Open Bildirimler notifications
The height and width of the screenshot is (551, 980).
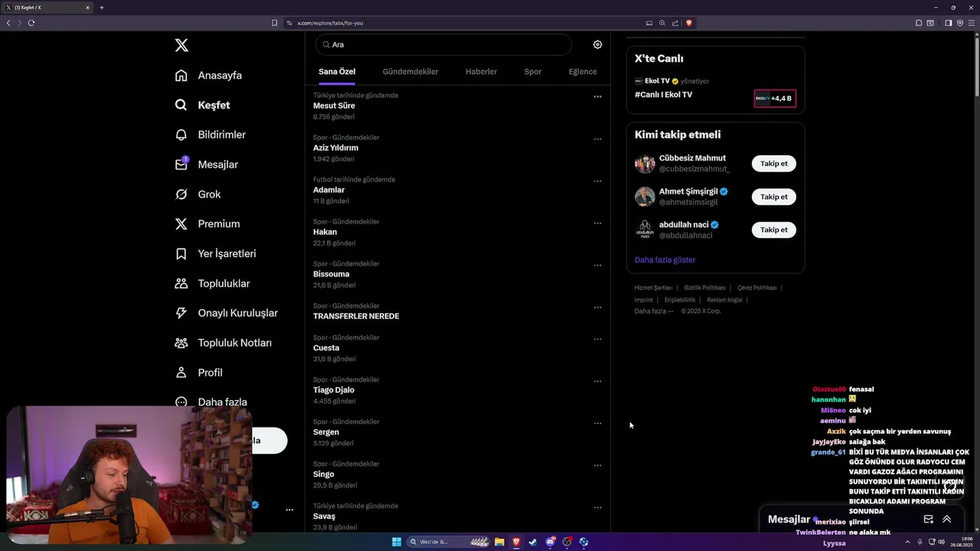211,135
